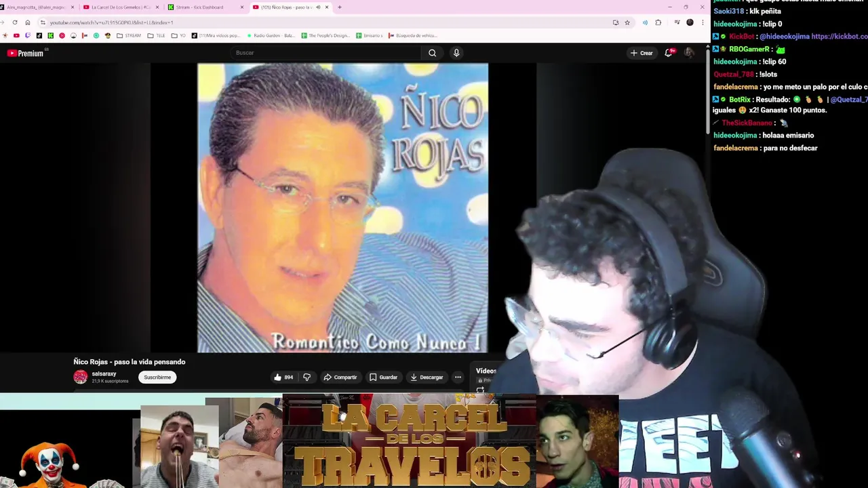Click the salsaraxy channel name

[104, 374]
